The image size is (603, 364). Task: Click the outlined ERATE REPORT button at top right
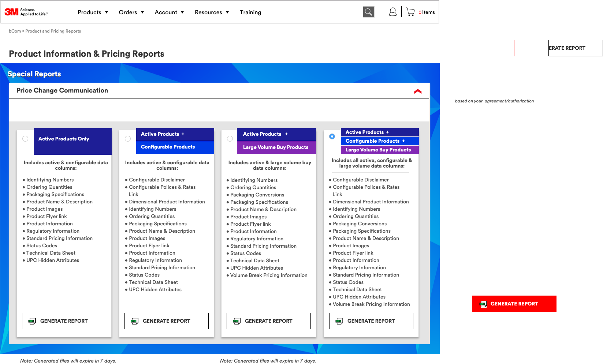(576, 48)
